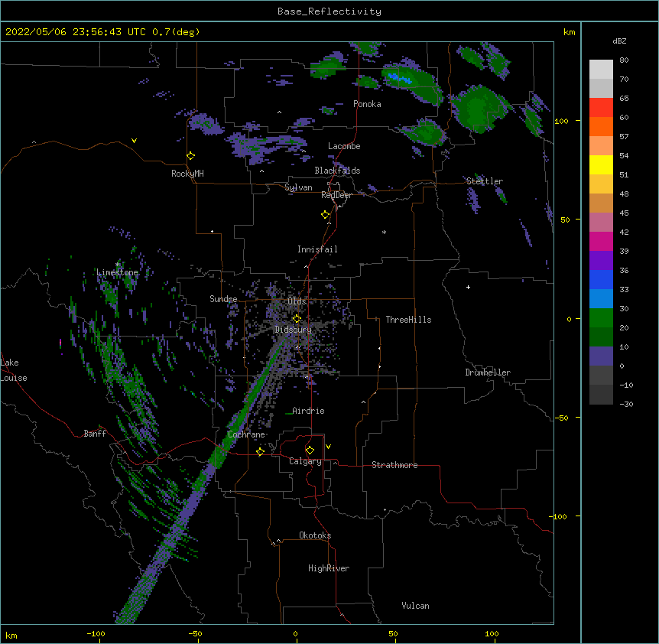
Task: Click the Banff label
Action: click(x=95, y=434)
